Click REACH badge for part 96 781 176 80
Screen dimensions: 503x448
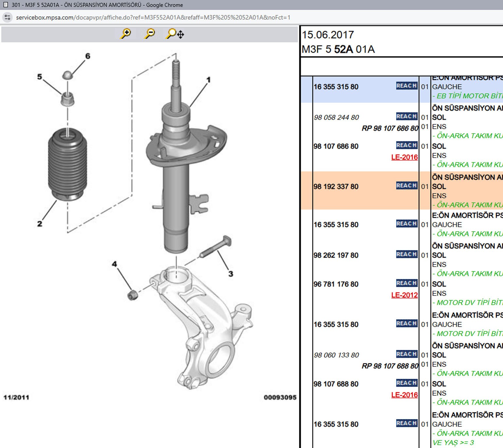(x=407, y=283)
